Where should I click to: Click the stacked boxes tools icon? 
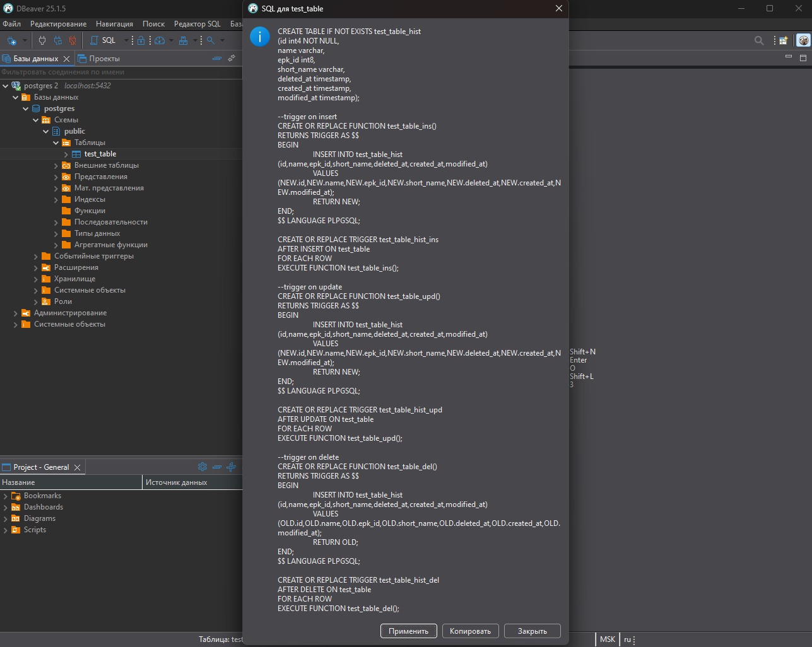(184, 40)
